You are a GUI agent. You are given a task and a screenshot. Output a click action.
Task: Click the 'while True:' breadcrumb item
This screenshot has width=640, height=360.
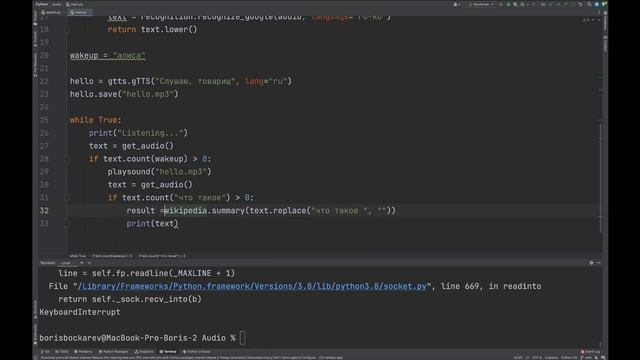(x=78, y=256)
